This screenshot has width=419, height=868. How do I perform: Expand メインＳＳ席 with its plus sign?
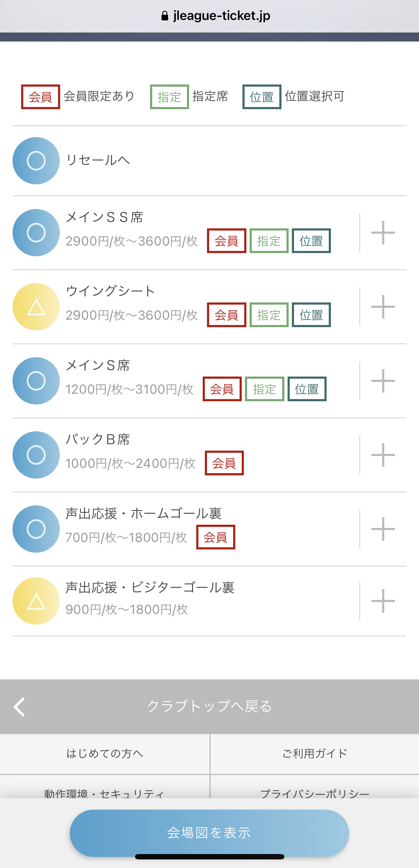383,233
